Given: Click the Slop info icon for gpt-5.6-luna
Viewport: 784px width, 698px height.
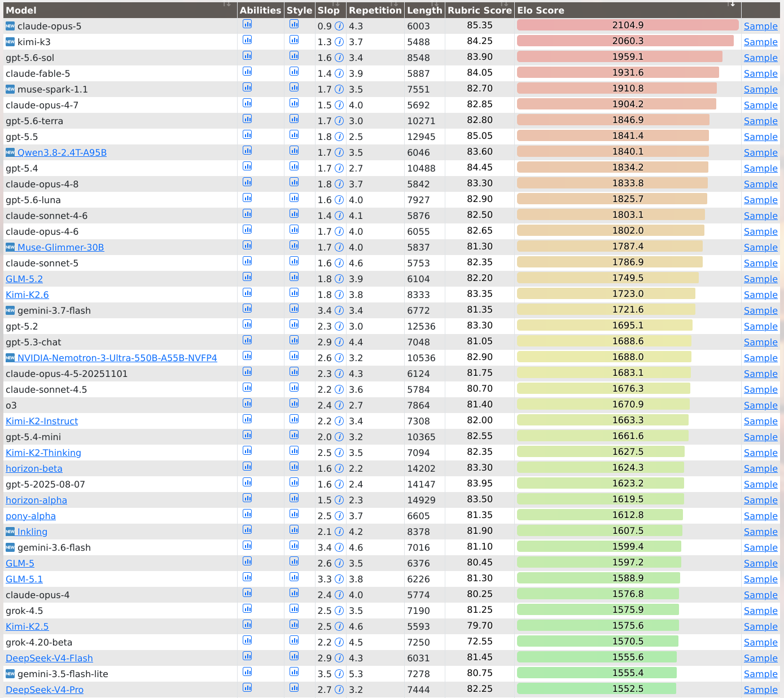Looking at the screenshot, I should point(339,200).
